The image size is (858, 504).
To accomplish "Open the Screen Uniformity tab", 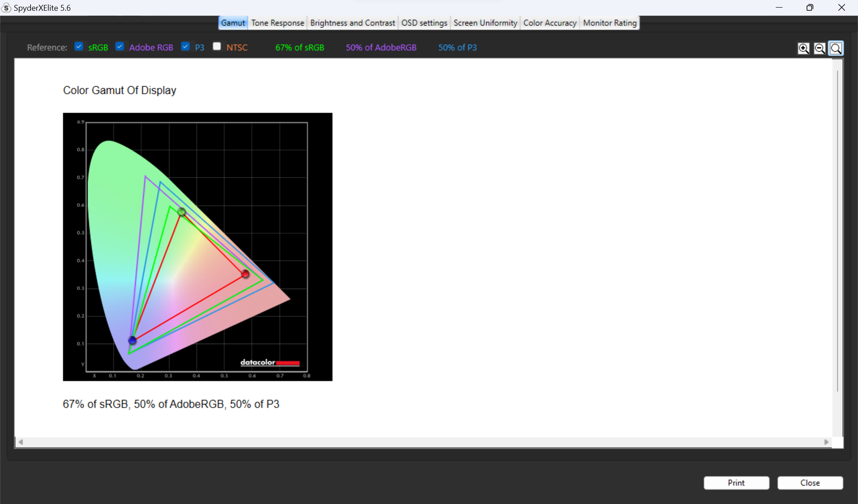I will [x=485, y=23].
